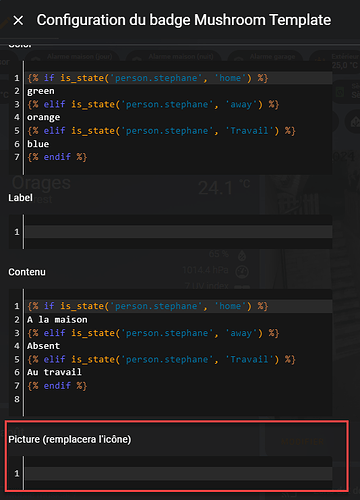Click the 'away' condition line in Contenu editor
The width and height of the screenshot is (360, 500).
pyautogui.click(x=179, y=333)
